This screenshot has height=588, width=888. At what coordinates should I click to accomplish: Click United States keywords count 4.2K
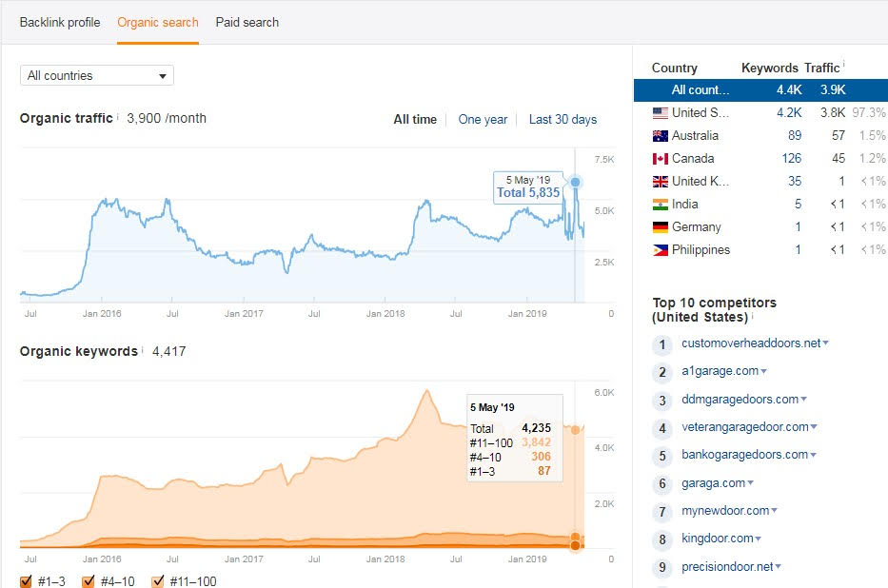(789, 112)
